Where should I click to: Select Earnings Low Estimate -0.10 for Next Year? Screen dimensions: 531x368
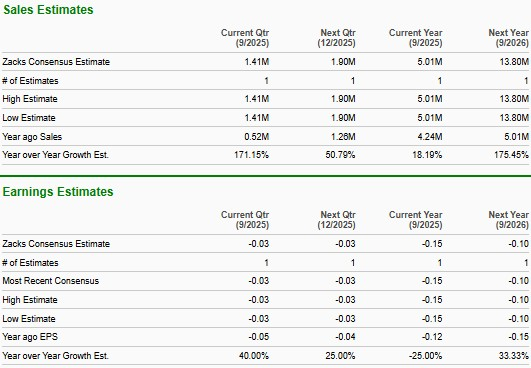tap(518, 319)
